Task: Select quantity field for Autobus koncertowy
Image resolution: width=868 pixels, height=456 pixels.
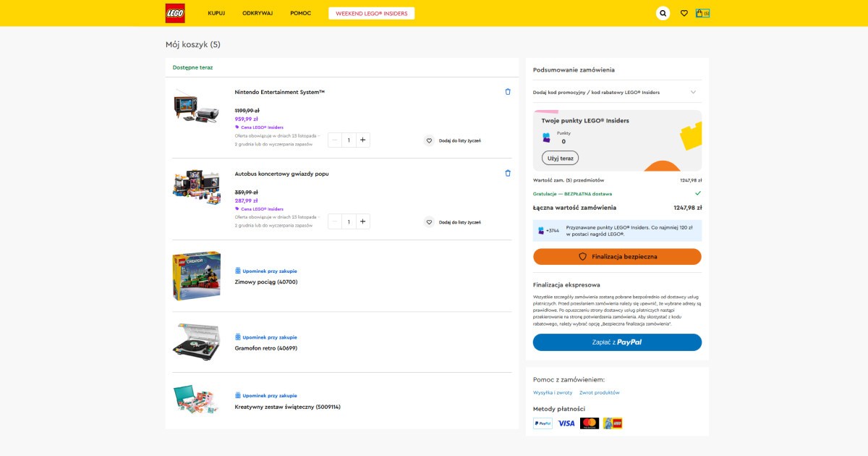Action: tap(349, 221)
